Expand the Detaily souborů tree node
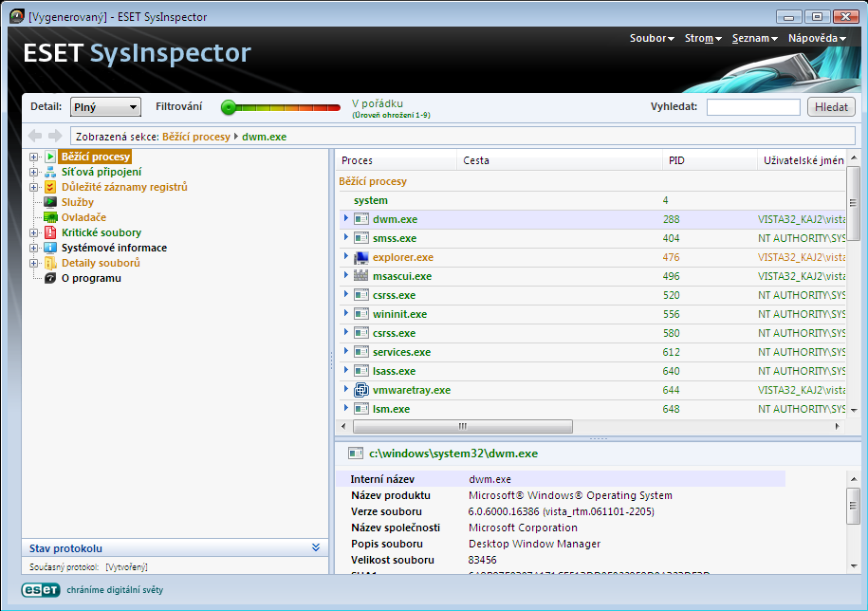The height and width of the screenshot is (611, 868). tap(34, 264)
